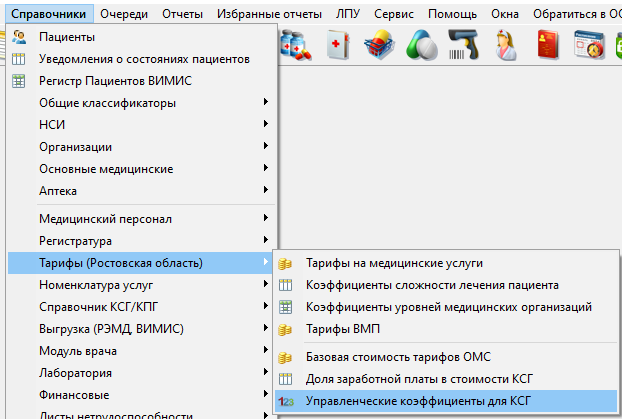
Task: Open Пациенты from the Справочники menu
Action: [67, 37]
